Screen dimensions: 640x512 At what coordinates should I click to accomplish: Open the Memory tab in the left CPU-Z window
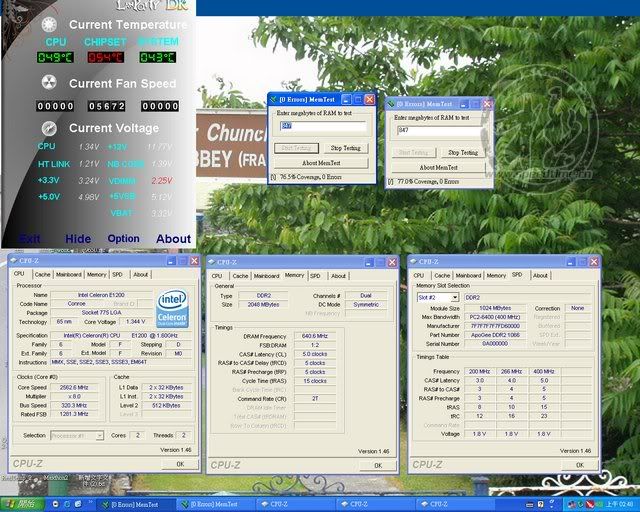(x=96, y=274)
